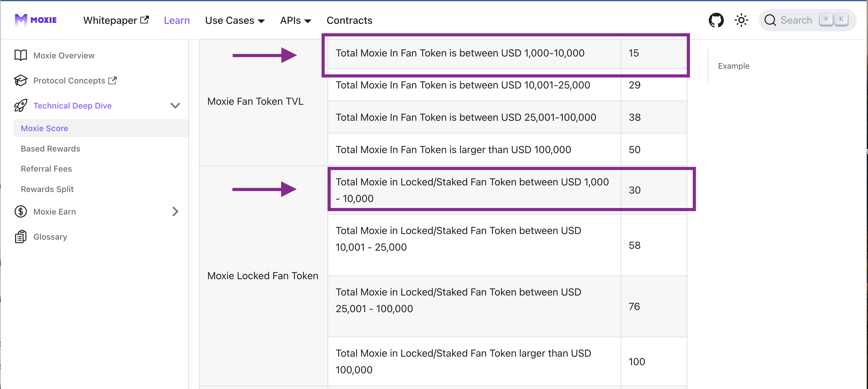Screen dimensions: 868x389
Task: Click the Locked/Staked '25,001 - 100,000' row text
Action: click(x=458, y=300)
